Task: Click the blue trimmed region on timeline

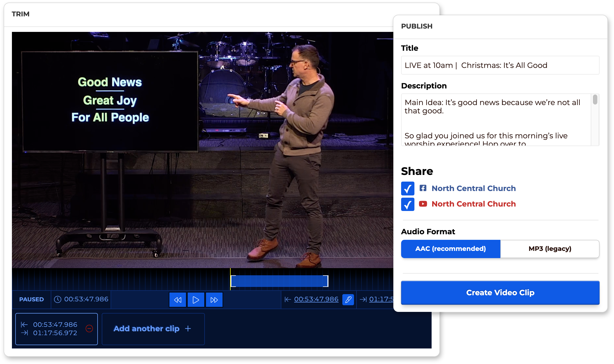Action: (x=279, y=281)
